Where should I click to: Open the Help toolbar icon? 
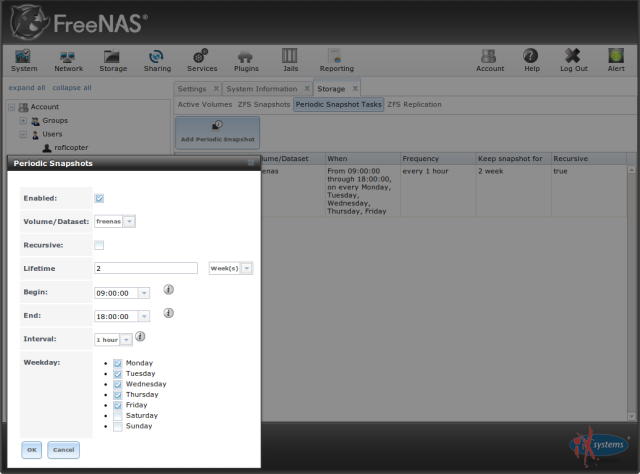click(531, 60)
